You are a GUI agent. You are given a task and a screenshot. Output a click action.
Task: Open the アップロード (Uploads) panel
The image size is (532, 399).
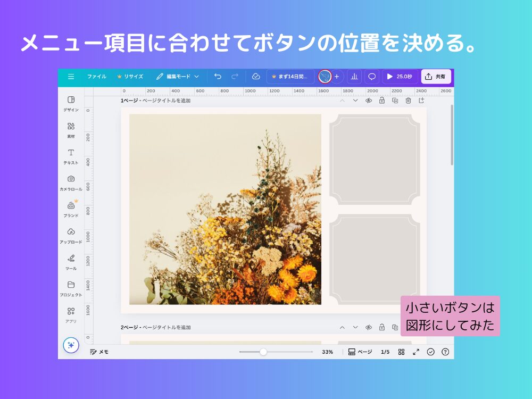point(71,235)
